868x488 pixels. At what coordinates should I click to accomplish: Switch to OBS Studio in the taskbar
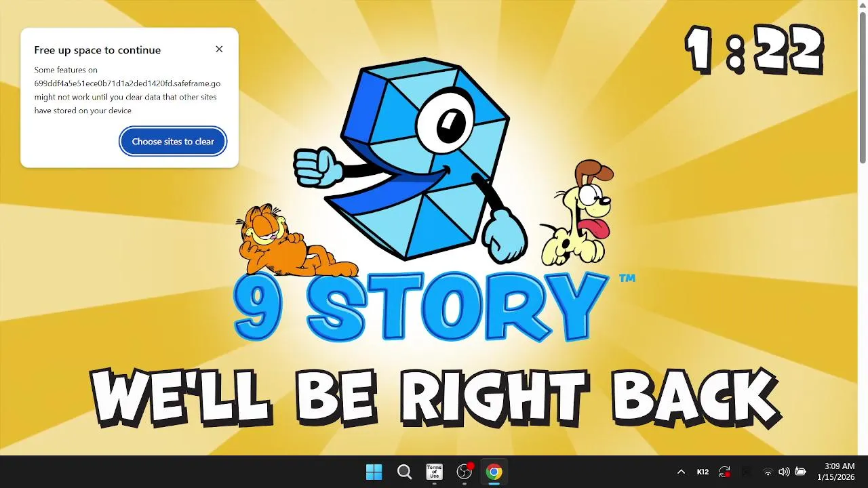(x=465, y=472)
